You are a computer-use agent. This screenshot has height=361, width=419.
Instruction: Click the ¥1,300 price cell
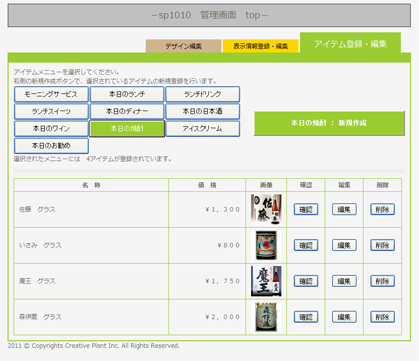pyautogui.click(x=207, y=210)
